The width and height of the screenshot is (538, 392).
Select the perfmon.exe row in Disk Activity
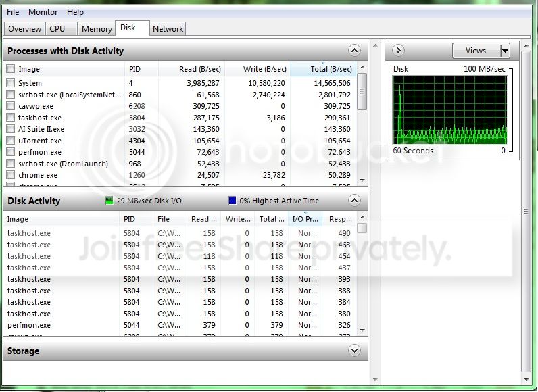coord(180,325)
